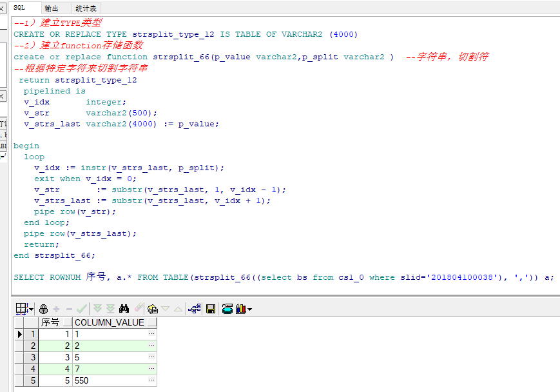The image size is (560, 392).
Task: Select the SQL tab
Action: [19, 8]
